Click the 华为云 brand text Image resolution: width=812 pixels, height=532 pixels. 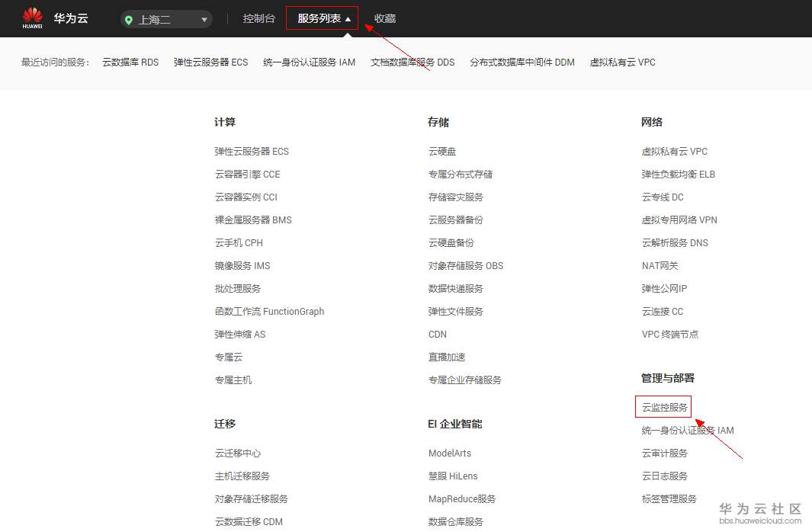click(71, 18)
